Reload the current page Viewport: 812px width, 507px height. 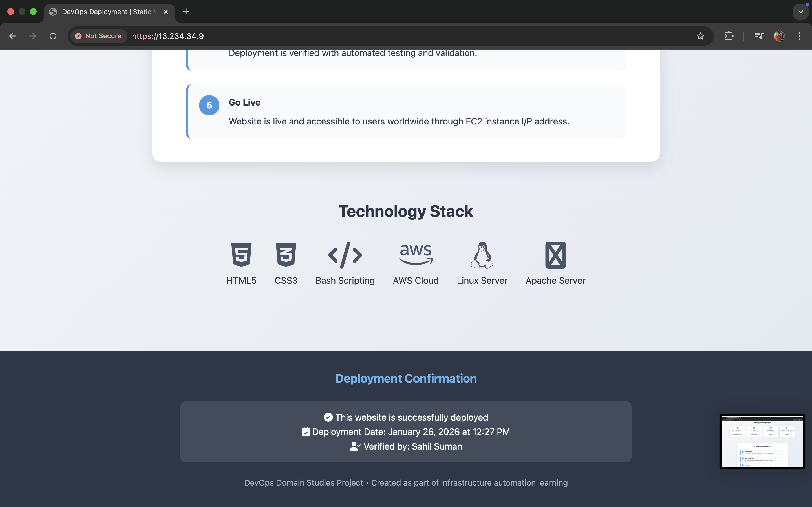53,36
